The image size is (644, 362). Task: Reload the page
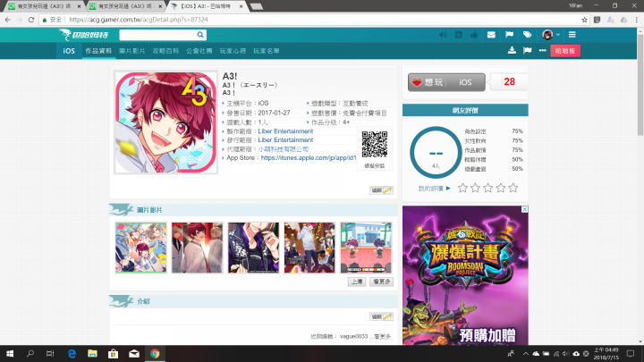click(x=31, y=20)
